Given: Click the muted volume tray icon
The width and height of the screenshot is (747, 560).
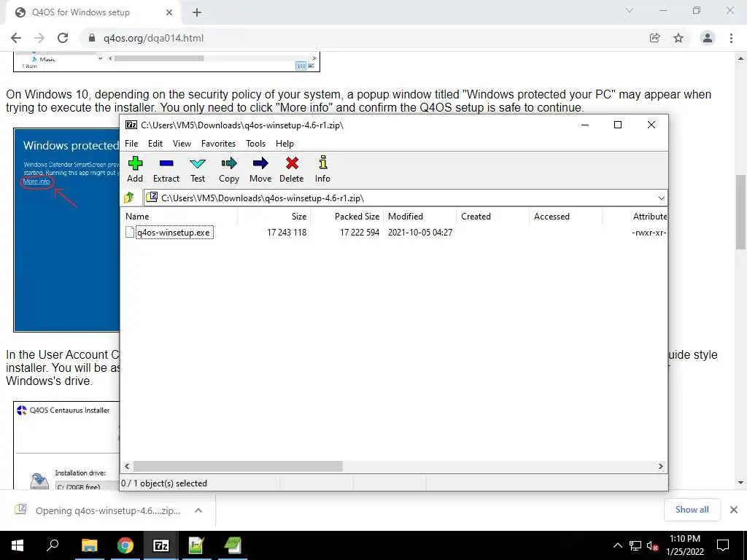Looking at the screenshot, I should click(652, 545).
